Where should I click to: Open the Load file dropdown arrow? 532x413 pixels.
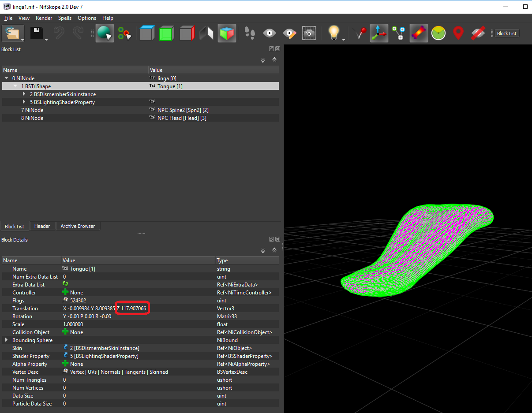(x=23, y=40)
